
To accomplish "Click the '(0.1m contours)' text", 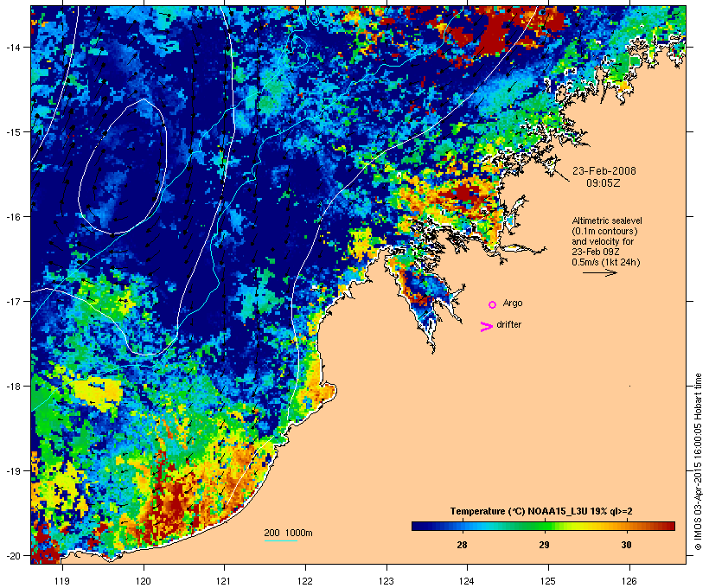I will click(605, 231).
